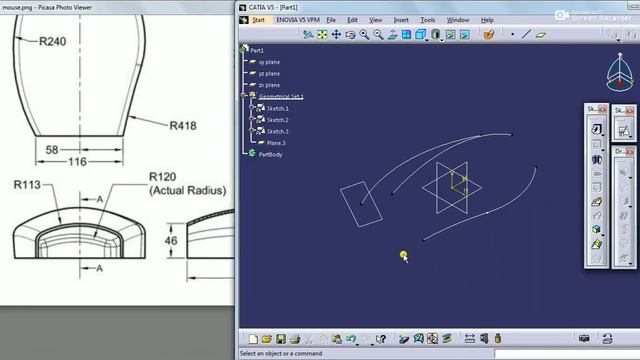Click the Measure Between icon
The image size is (640, 360).
470,338
